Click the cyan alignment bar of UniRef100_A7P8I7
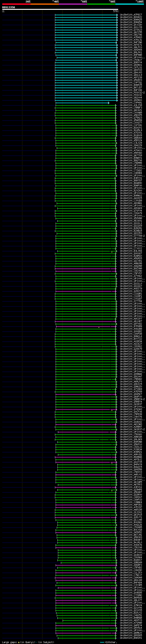146x644 pixels. 86,15
